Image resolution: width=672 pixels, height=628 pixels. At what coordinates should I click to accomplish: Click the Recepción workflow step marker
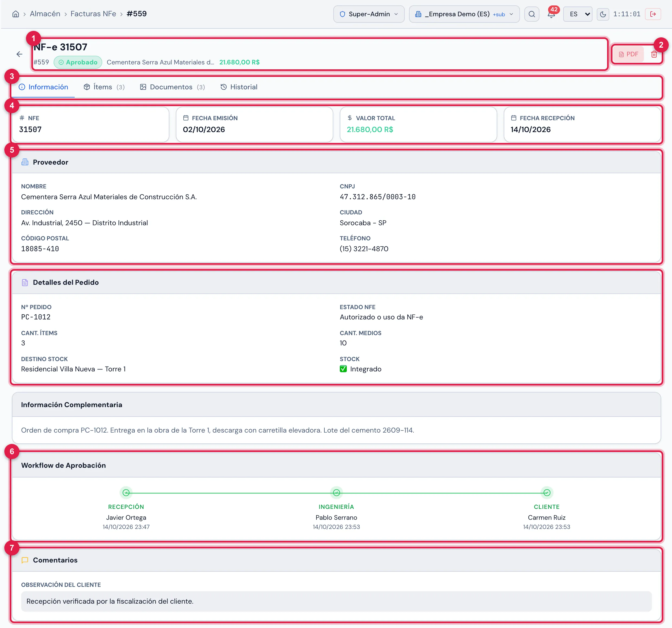point(126,493)
